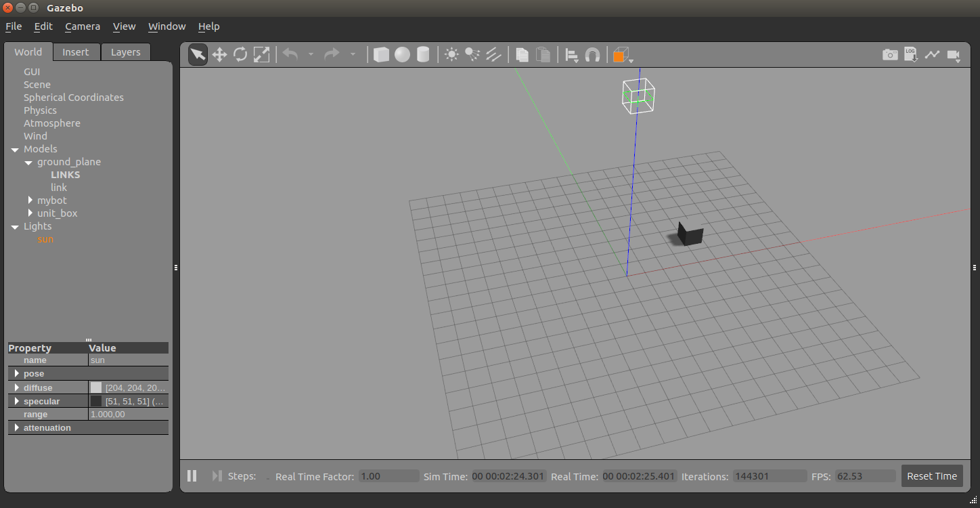Pause the simulation
This screenshot has height=508, width=980.
click(192, 476)
